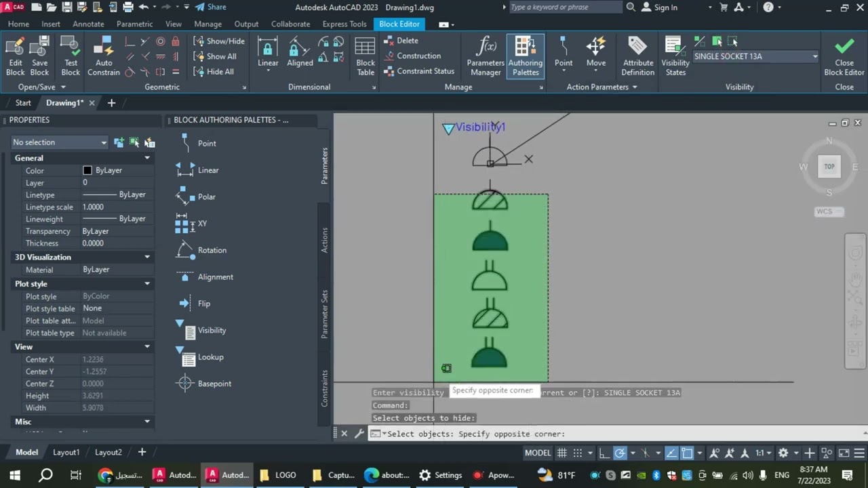Add a Visibility parameter from palette
Image resolution: width=868 pixels, height=488 pixels.
point(201,330)
